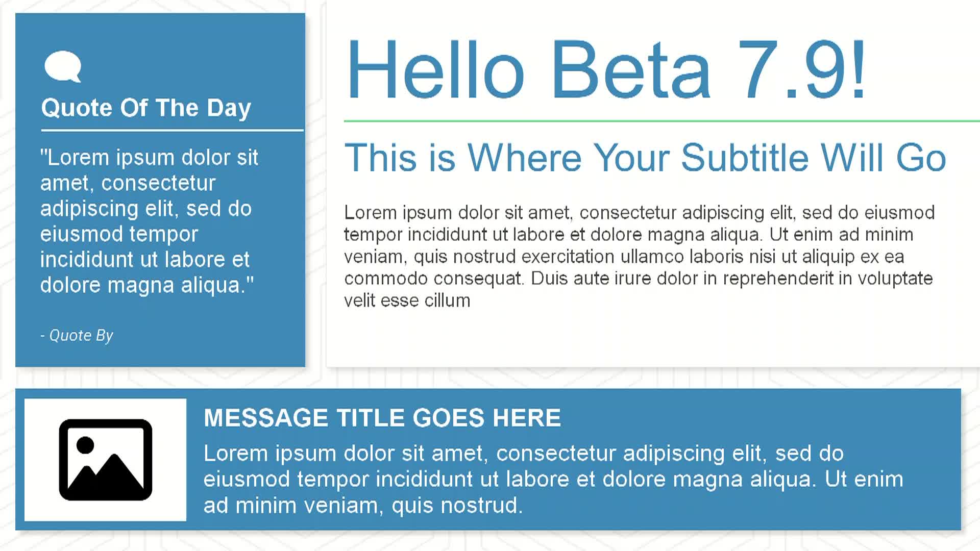
Task: Click the speech bubble quote icon
Action: 63,66
